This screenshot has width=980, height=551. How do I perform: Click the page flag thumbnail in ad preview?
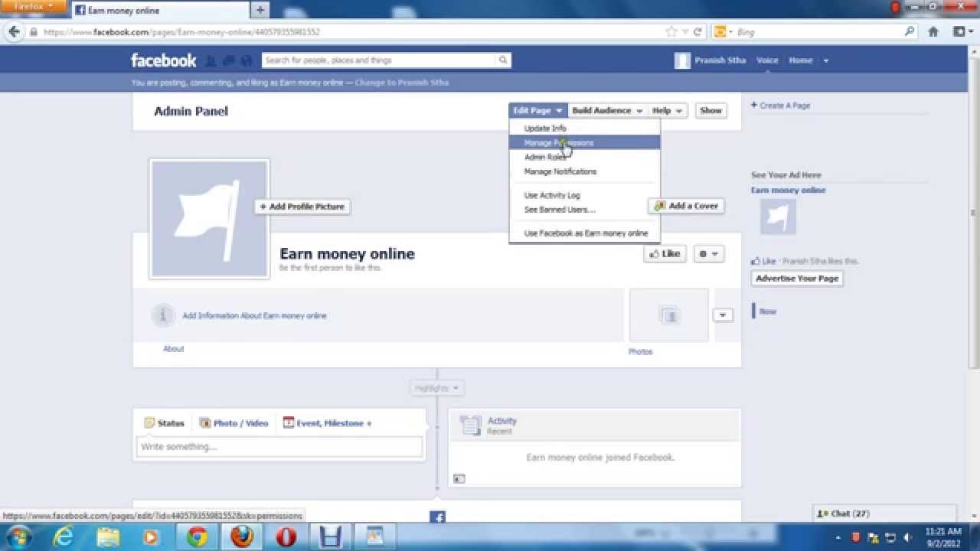(x=778, y=217)
